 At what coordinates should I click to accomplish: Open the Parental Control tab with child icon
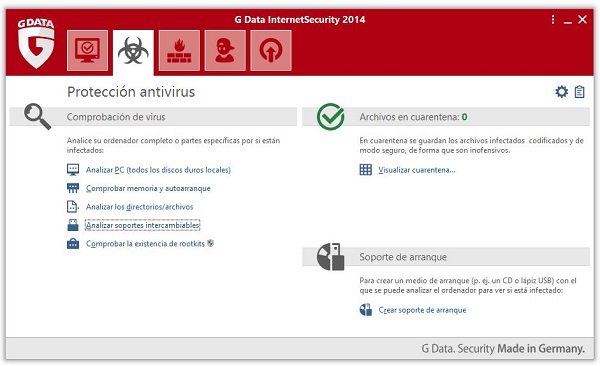[225, 51]
